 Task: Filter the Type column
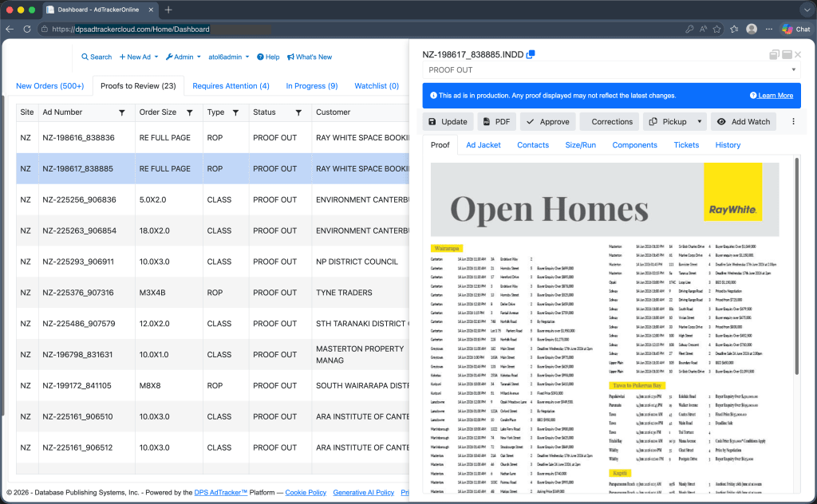[x=235, y=112]
